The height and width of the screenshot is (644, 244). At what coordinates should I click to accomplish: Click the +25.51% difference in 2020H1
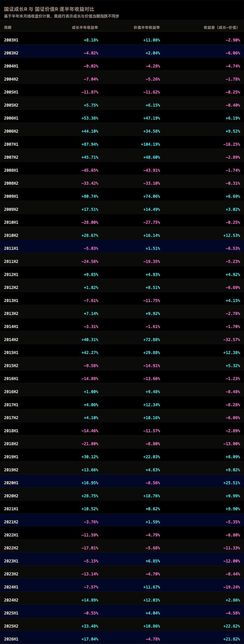(x=232, y=483)
